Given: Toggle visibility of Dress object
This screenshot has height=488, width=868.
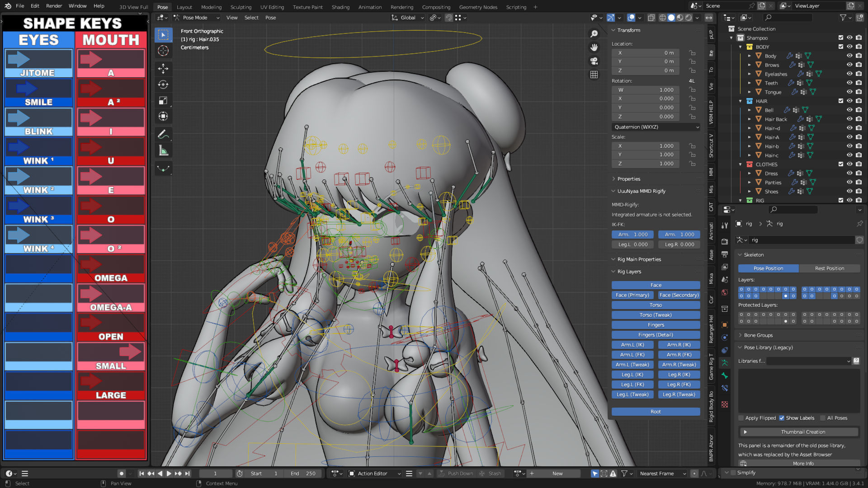Looking at the screenshot, I should [x=849, y=174].
